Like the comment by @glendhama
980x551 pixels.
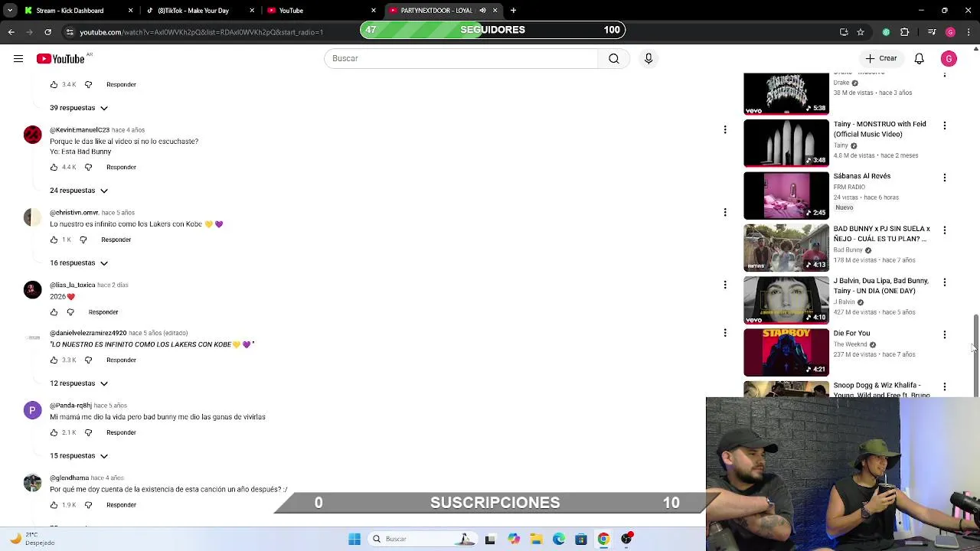pos(54,505)
